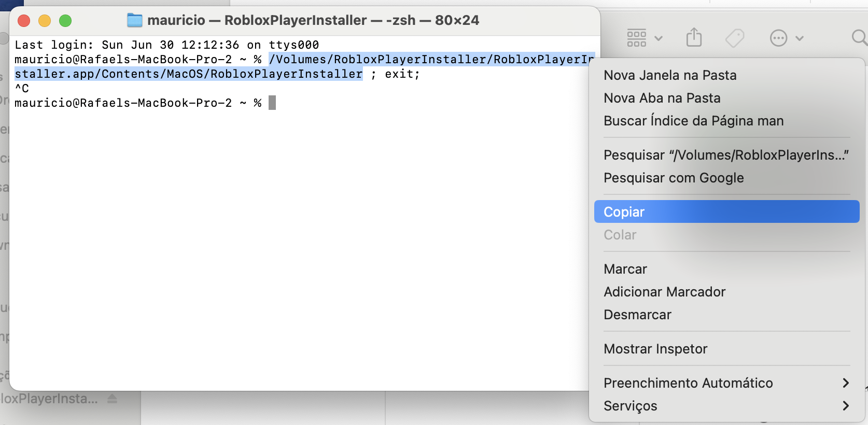The width and height of the screenshot is (868, 425).
Task: Open Mostrar Inspetor from the menu
Action: coord(655,349)
